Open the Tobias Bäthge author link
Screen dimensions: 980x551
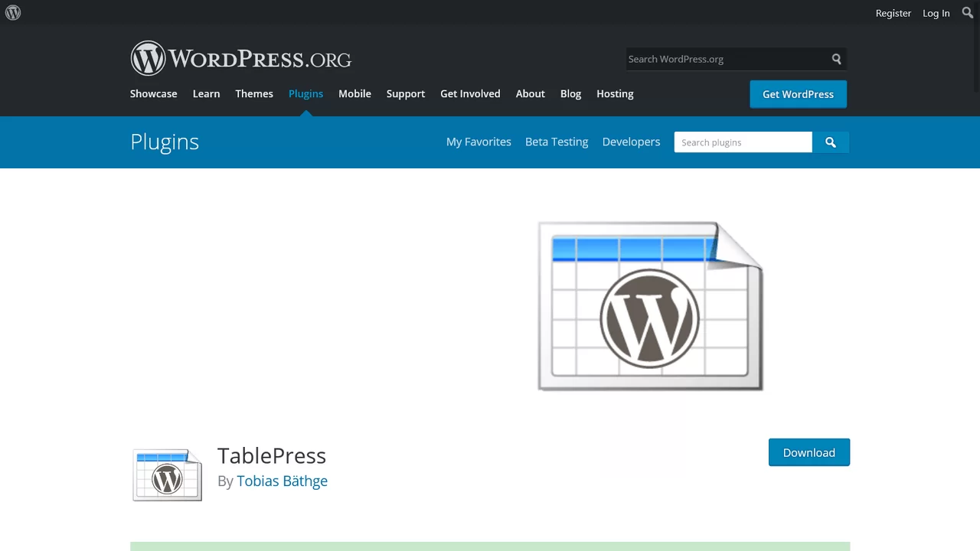point(282,481)
